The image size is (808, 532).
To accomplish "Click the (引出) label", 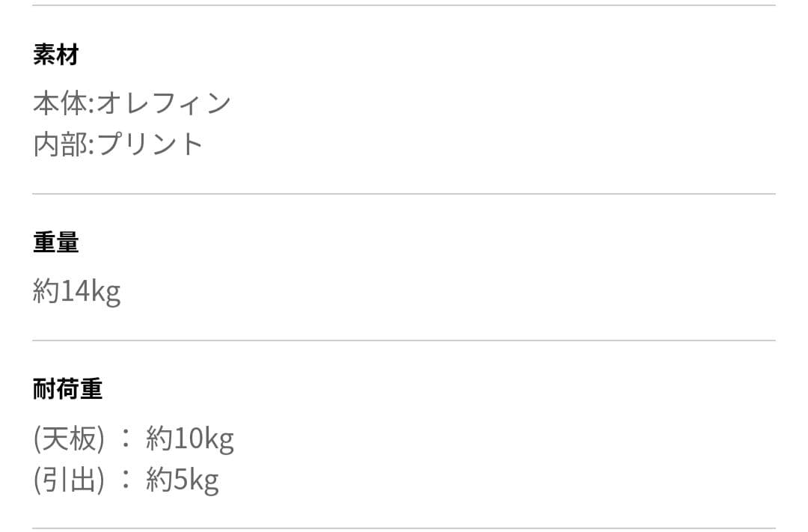I will pos(69,480).
